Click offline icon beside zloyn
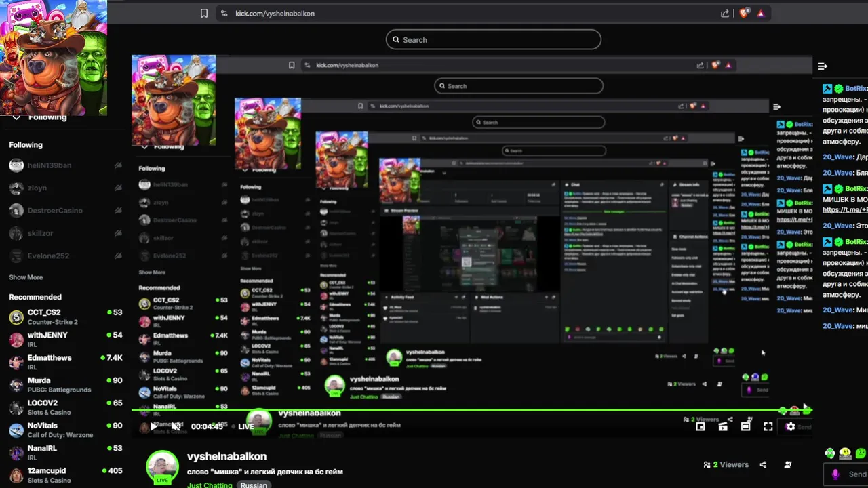868x488 pixels. [x=118, y=188]
